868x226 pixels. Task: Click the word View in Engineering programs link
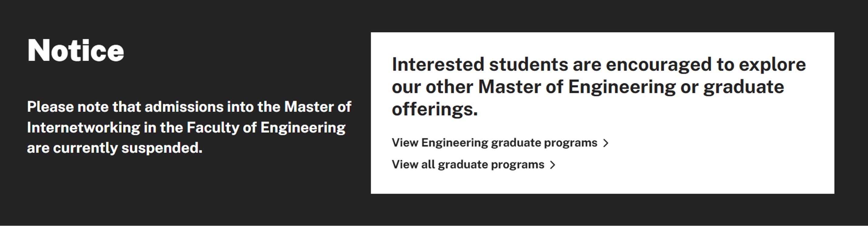click(405, 143)
